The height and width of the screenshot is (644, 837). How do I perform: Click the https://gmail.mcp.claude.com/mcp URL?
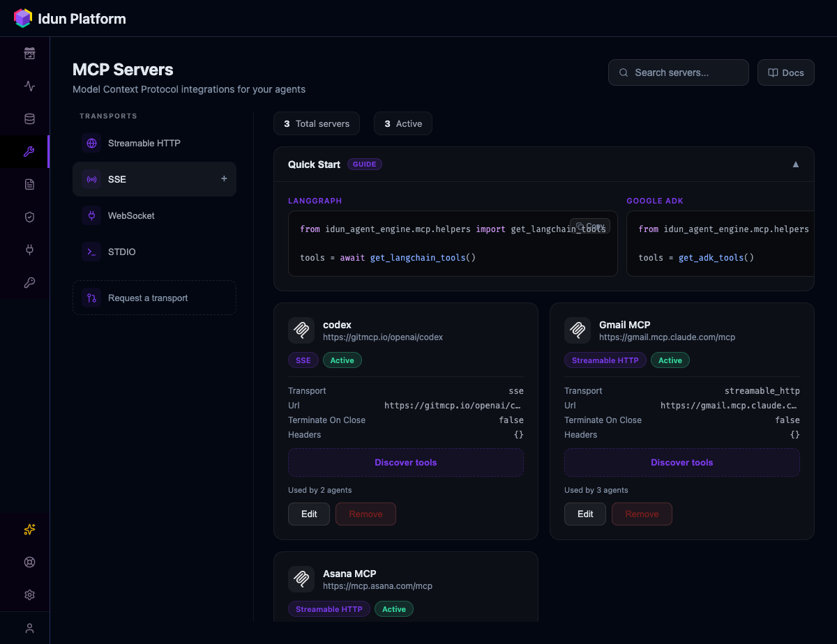[x=667, y=337]
